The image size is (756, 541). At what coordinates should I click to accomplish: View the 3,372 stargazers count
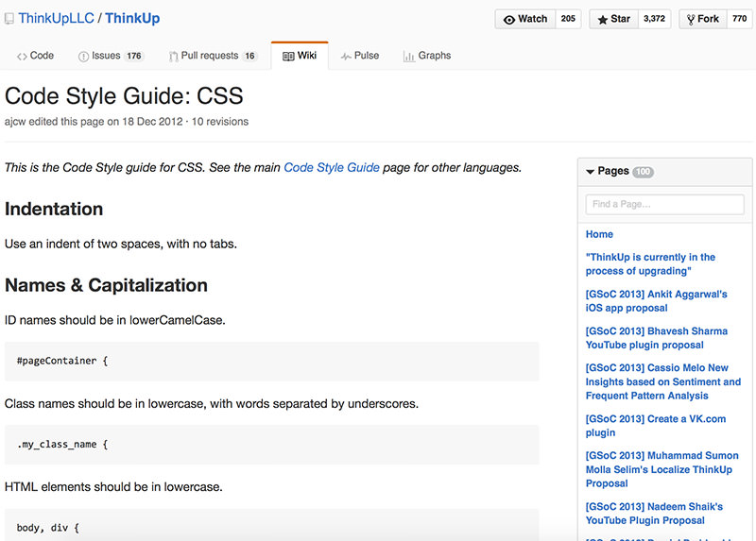(654, 19)
